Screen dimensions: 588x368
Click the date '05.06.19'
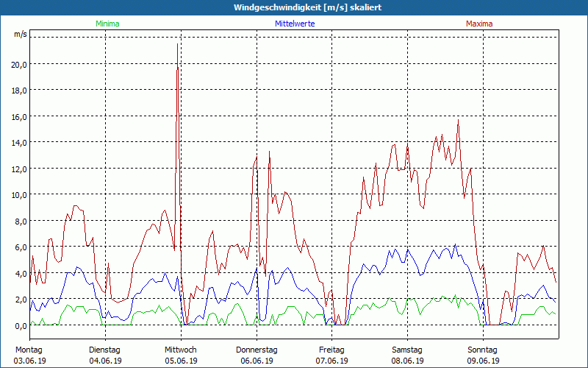(181, 361)
